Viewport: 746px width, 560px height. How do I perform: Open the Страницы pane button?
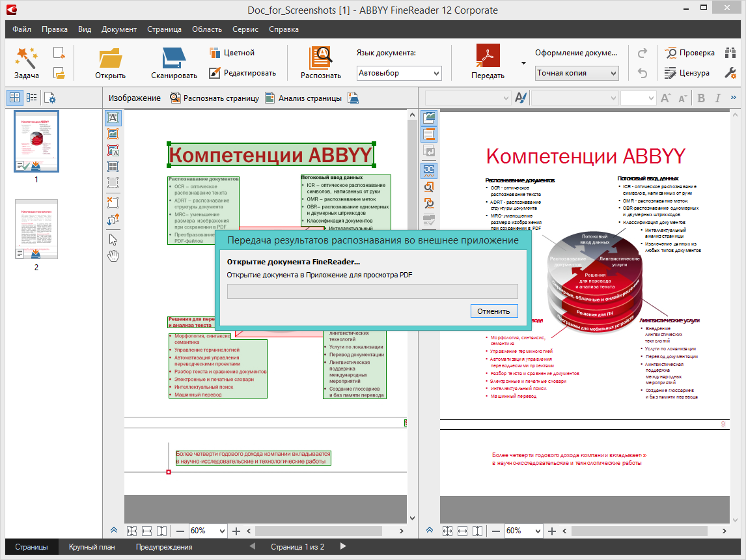(31, 547)
